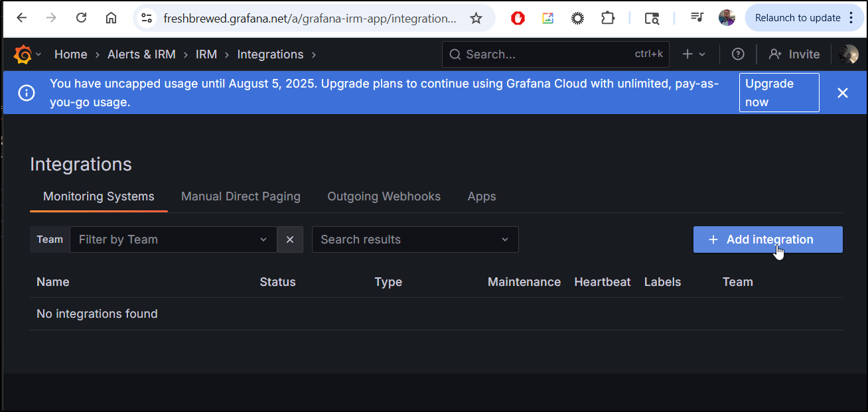The image size is (868, 412).
Task: Click the Status column header
Action: pyautogui.click(x=277, y=282)
